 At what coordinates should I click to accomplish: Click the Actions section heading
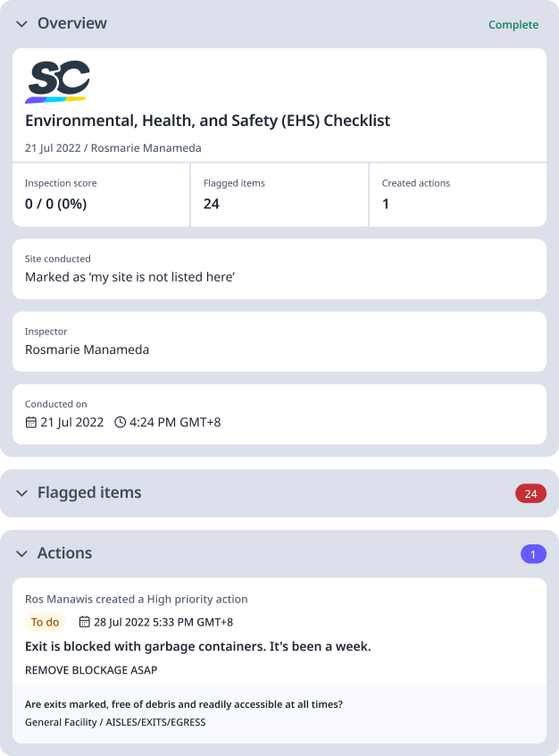[x=64, y=554]
